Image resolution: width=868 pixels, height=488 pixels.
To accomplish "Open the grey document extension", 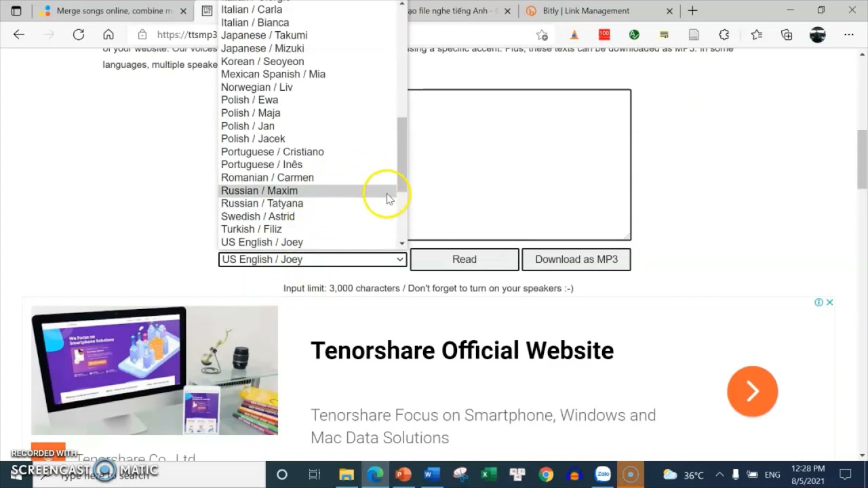I will coord(694,35).
